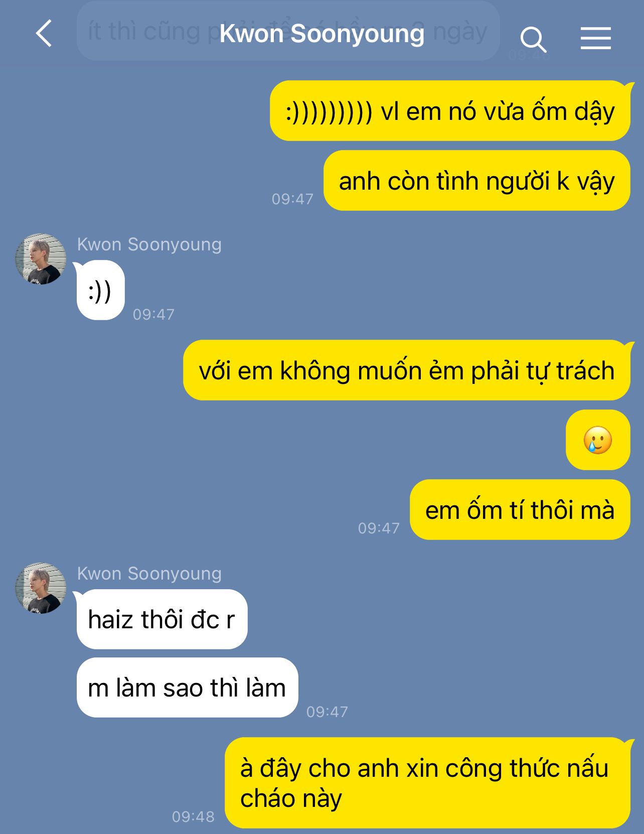Tap faded message bubble behind header

tap(288, 31)
